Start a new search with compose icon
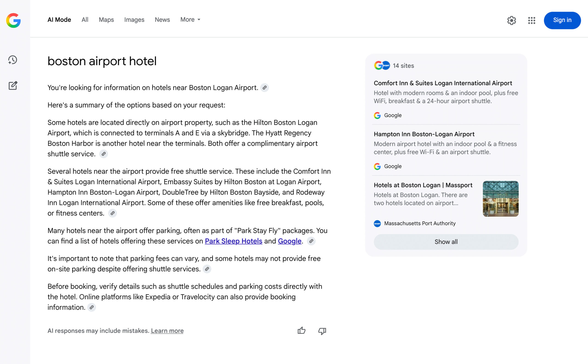The image size is (588, 364). [x=13, y=85]
